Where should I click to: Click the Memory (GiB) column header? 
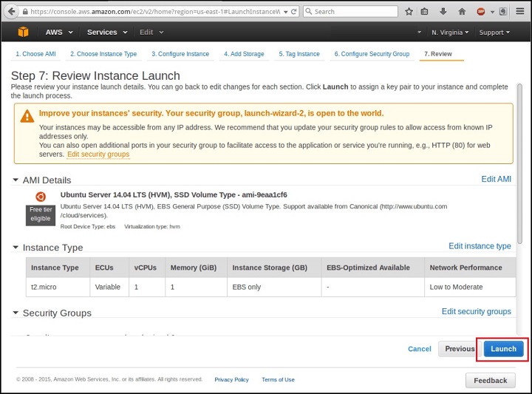coord(196,268)
